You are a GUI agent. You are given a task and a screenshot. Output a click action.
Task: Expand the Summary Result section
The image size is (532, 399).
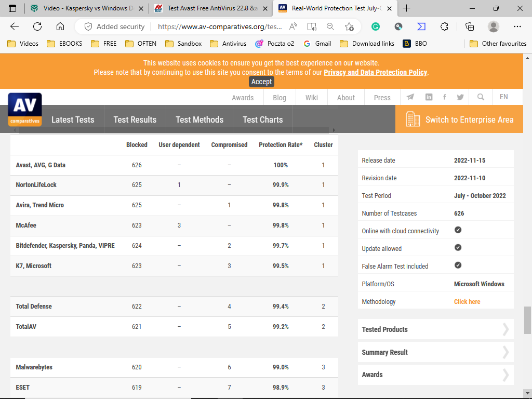tap(435, 352)
